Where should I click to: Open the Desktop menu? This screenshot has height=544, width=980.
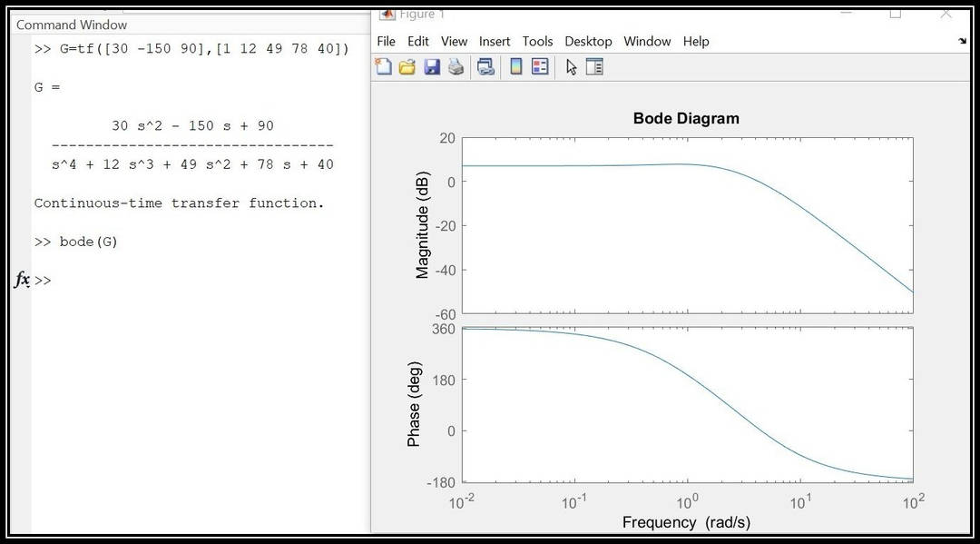(x=588, y=41)
